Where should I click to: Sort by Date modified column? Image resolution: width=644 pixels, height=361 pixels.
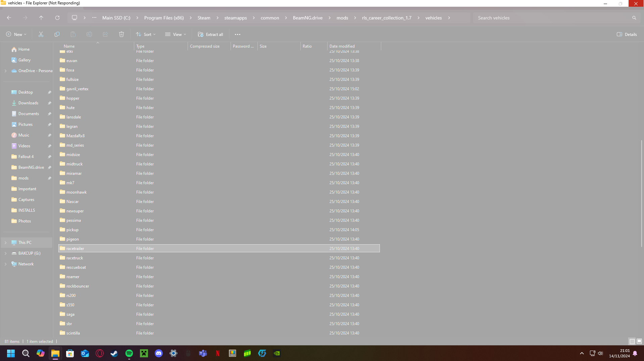point(354,46)
